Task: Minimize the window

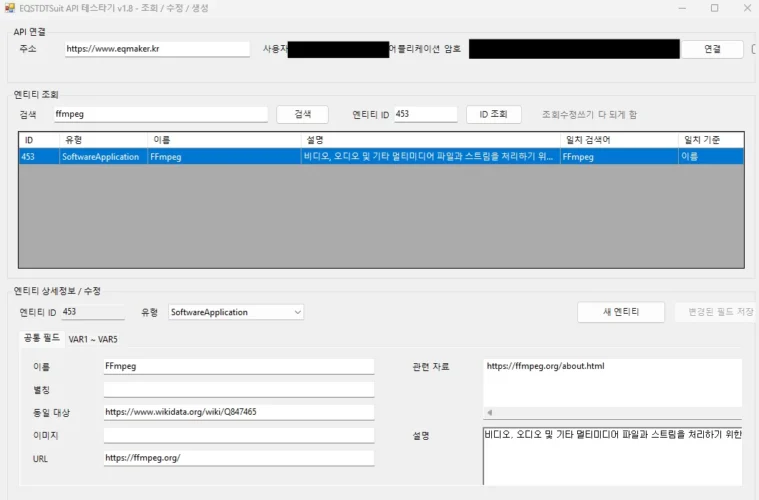Action: click(682, 8)
